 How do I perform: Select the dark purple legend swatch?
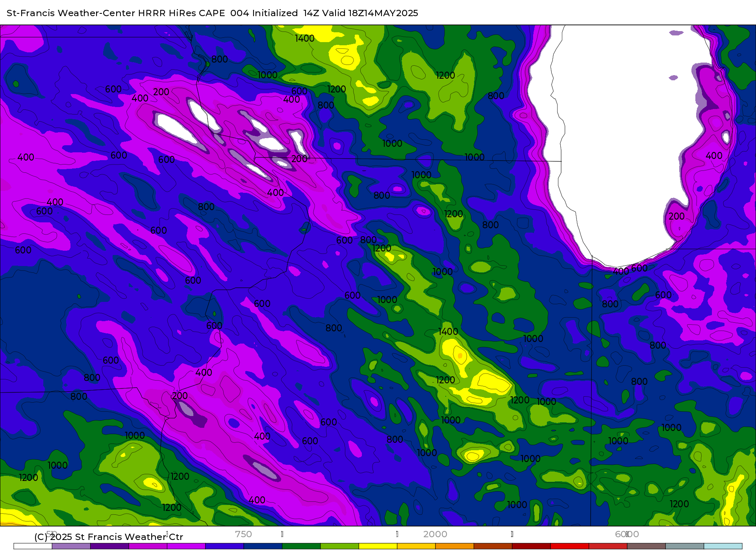click(109, 546)
